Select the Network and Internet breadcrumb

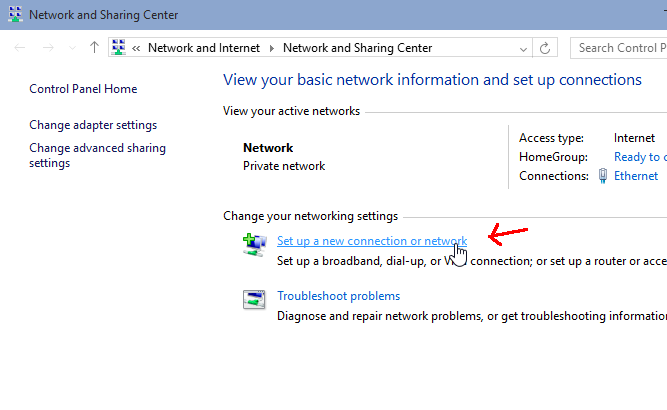[x=204, y=48]
